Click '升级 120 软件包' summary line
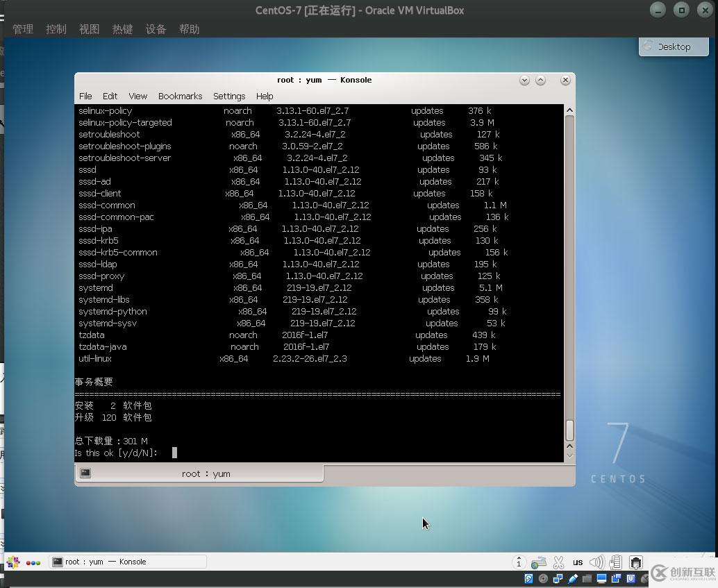The image size is (718, 588). 113,418
